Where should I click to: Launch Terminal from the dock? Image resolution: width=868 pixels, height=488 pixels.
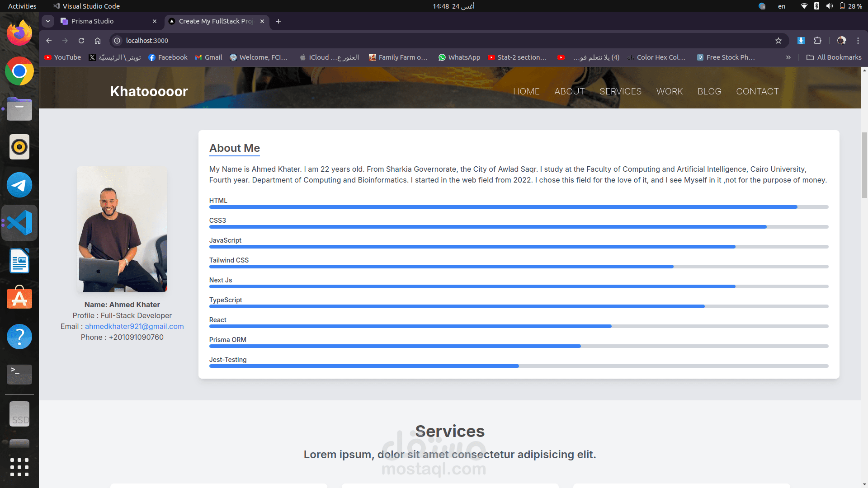19,375
